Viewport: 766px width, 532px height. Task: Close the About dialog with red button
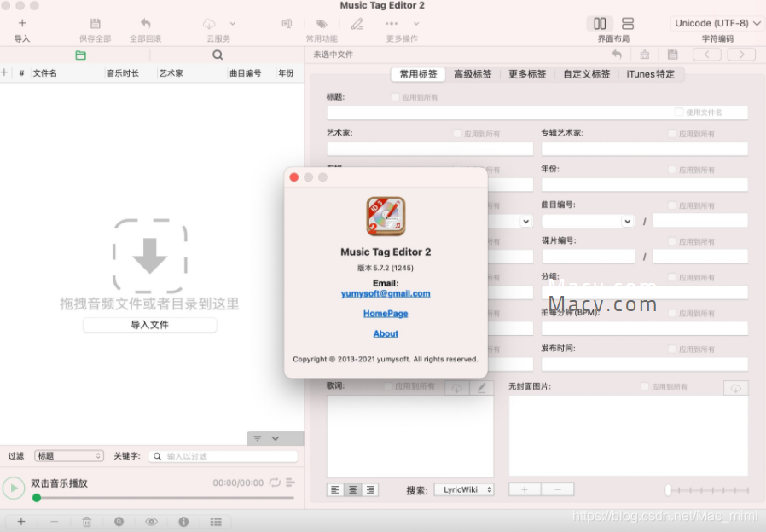point(294,177)
